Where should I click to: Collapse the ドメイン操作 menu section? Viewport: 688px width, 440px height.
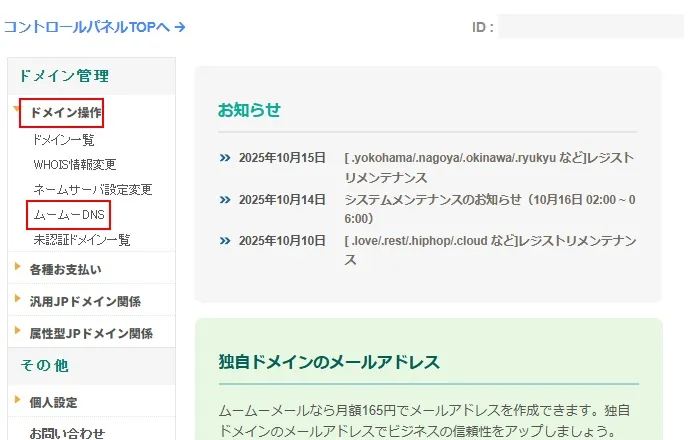pyautogui.click(x=65, y=113)
